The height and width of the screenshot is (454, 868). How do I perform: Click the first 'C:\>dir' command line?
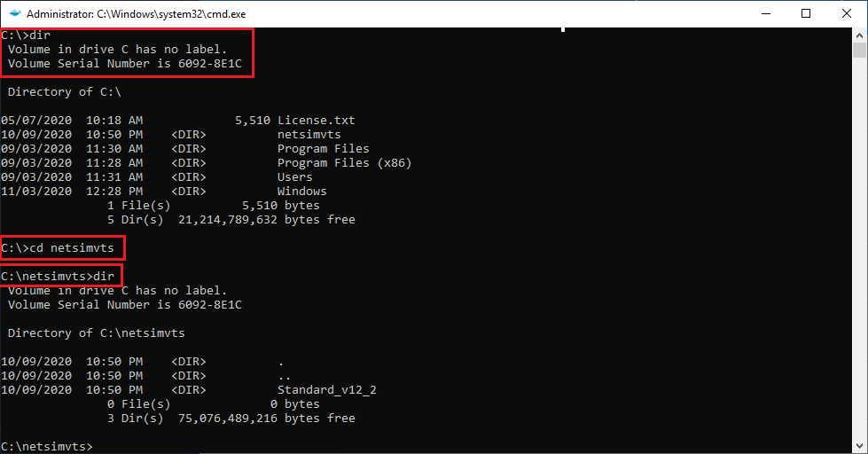pyautogui.click(x=26, y=35)
